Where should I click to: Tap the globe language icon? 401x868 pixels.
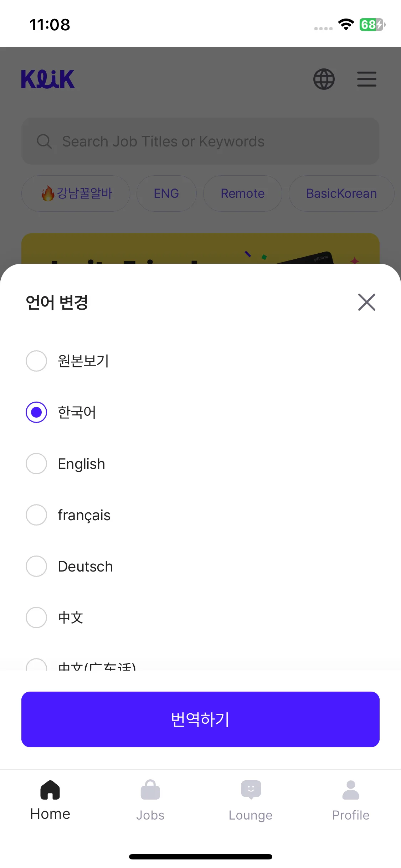coord(324,79)
